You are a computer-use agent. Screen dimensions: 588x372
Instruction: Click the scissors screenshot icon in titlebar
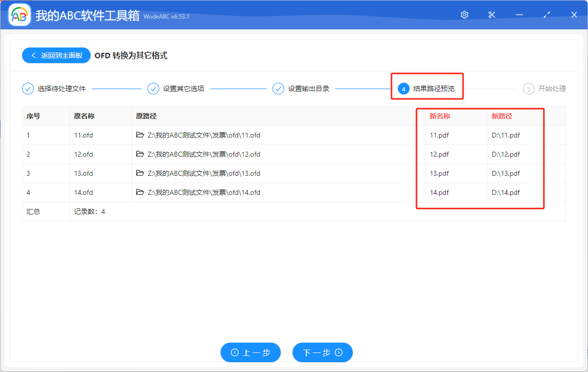[491, 15]
